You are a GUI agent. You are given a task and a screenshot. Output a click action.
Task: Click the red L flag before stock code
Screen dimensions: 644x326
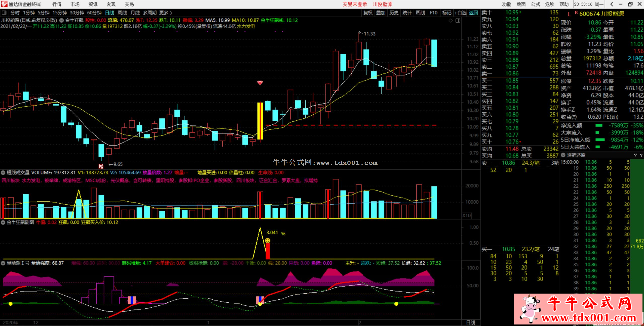tap(569, 14)
